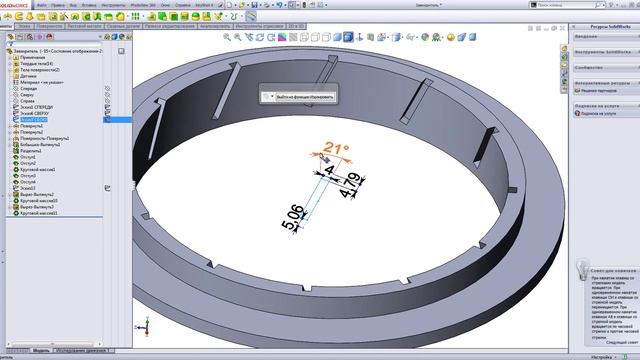Image resolution: width=640 pixels, height=360 pixels.
Task: Open the Вставка menu
Action: click(x=89, y=5)
